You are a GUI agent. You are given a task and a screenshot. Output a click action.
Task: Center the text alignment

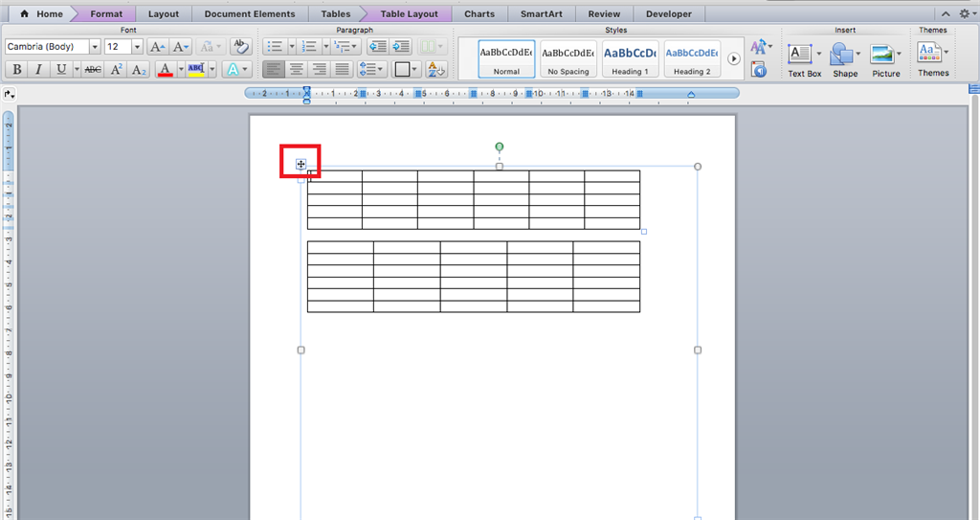coord(297,70)
